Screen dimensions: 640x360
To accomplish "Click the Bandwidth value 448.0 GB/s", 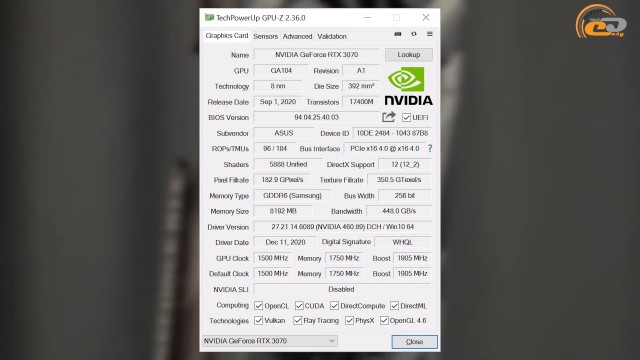I will point(399,211).
